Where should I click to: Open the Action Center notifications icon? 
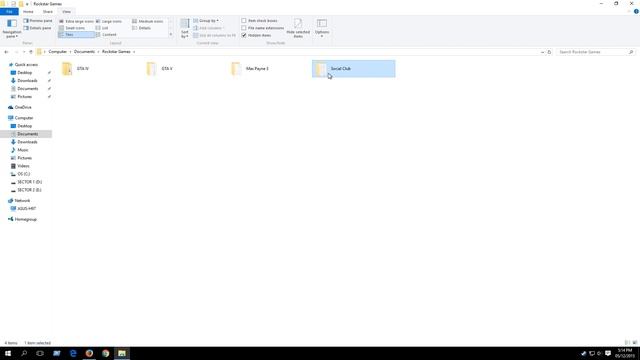point(608,353)
